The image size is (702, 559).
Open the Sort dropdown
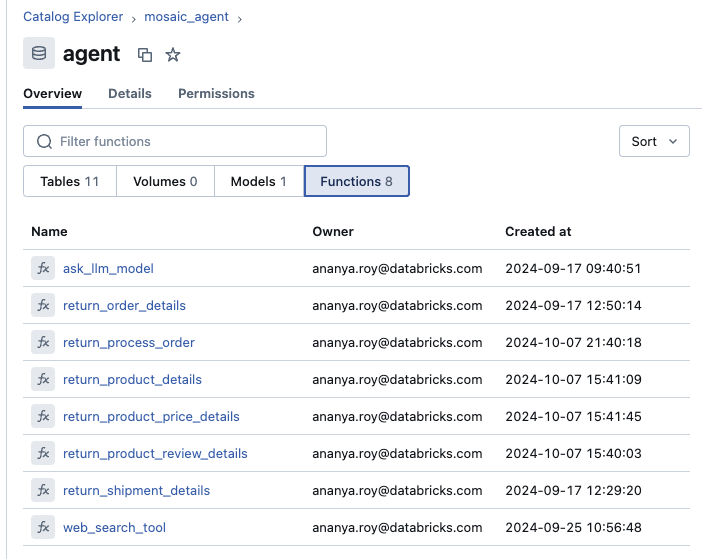(x=654, y=141)
